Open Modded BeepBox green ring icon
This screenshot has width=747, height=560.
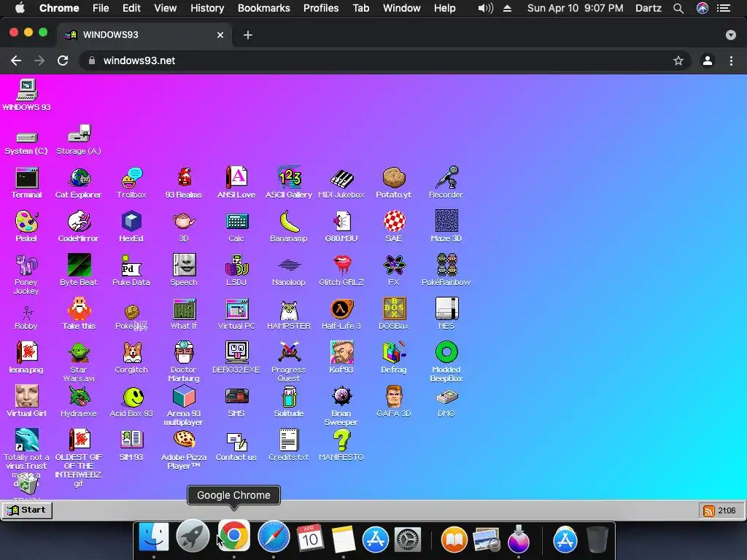tap(446, 354)
